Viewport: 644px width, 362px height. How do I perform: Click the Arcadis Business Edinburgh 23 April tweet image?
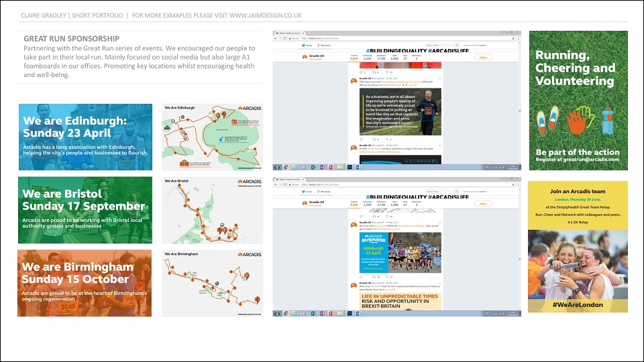pyautogui.click(x=400, y=253)
